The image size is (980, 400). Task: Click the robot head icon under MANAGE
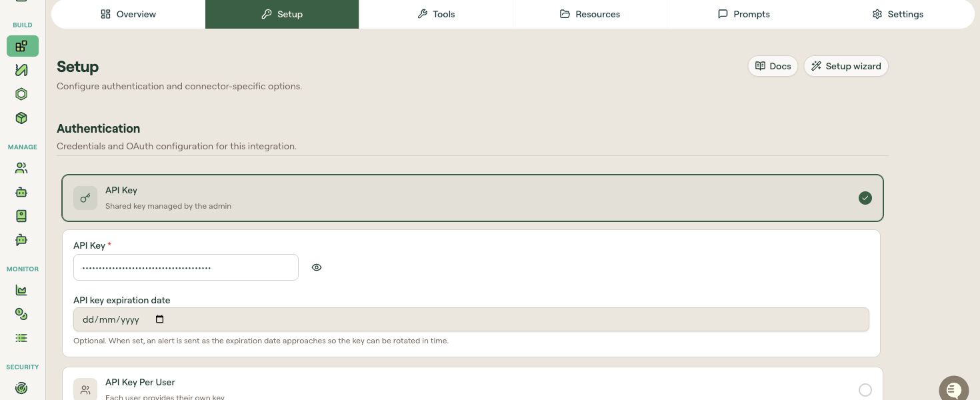(x=21, y=192)
